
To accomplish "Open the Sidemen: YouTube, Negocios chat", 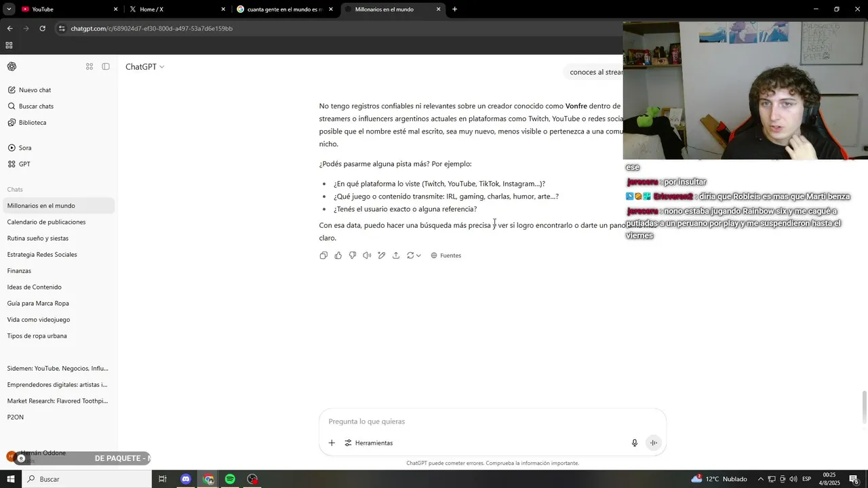I will pos(58,368).
